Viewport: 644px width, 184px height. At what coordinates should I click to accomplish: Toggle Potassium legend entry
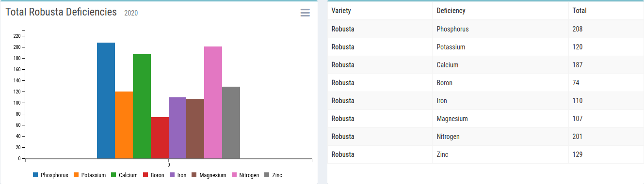90,175
